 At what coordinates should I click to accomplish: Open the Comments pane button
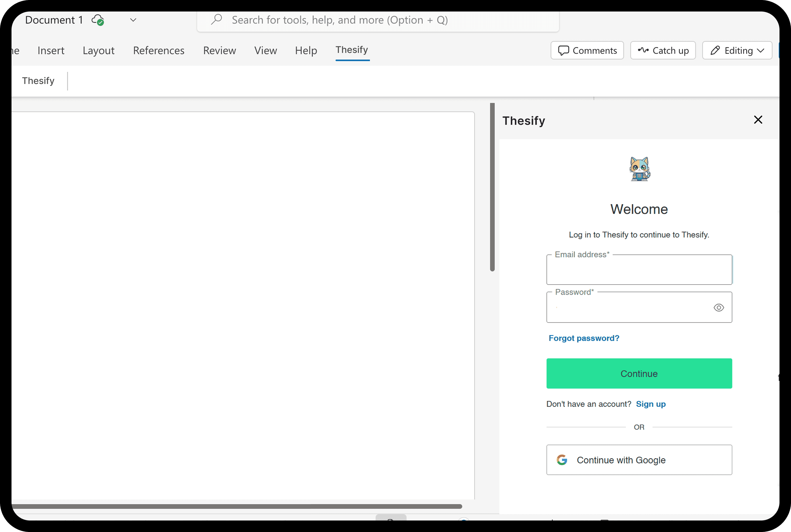click(x=587, y=51)
